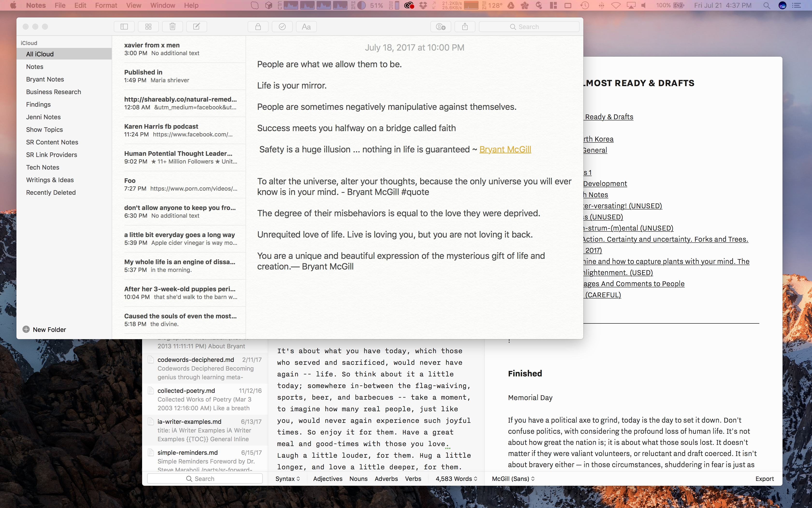812x508 pixels.
Task: Open the Apple menu
Action: point(13,5)
